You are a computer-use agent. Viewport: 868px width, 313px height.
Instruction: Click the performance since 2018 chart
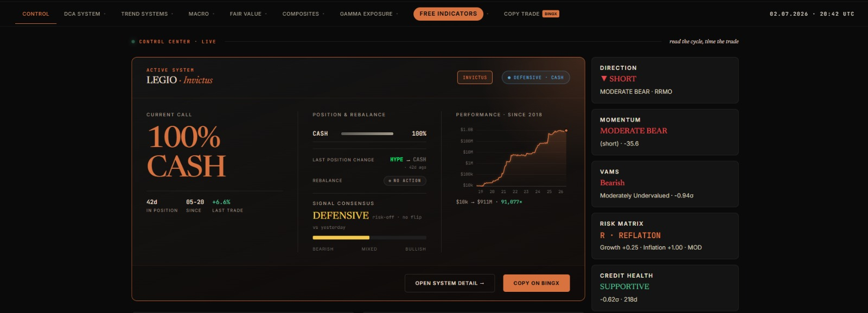[x=513, y=160]
